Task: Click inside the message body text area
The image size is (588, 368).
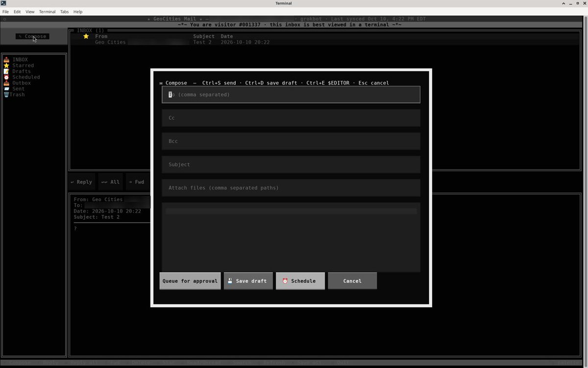Action: click(x=291, y=237)
